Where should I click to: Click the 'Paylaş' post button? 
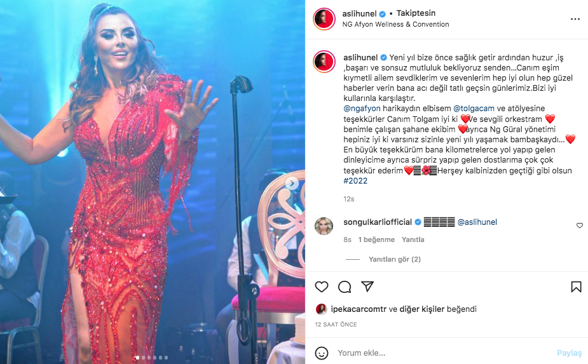[x=569, y=353]
